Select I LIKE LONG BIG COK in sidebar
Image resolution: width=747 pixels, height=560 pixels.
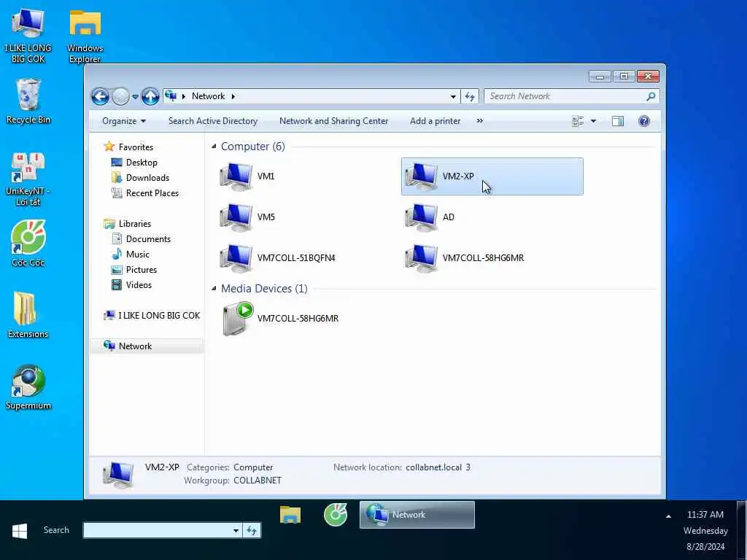(158, 315)
